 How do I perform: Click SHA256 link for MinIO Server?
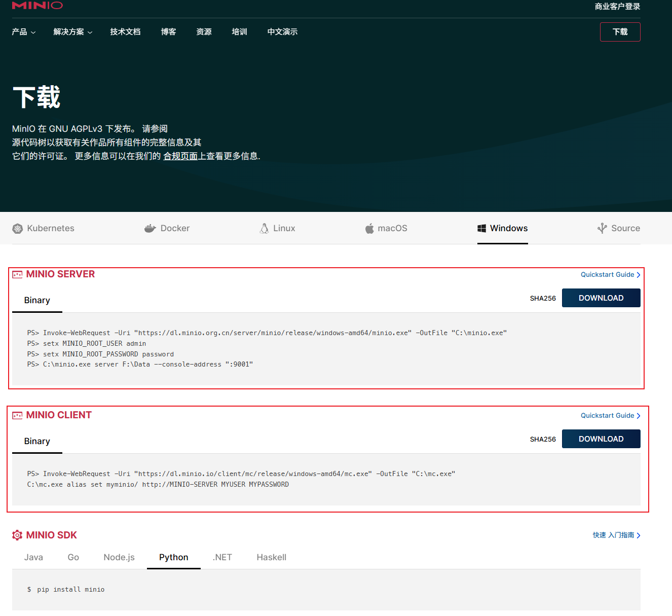pyautogui.click(x=543, y=299)
